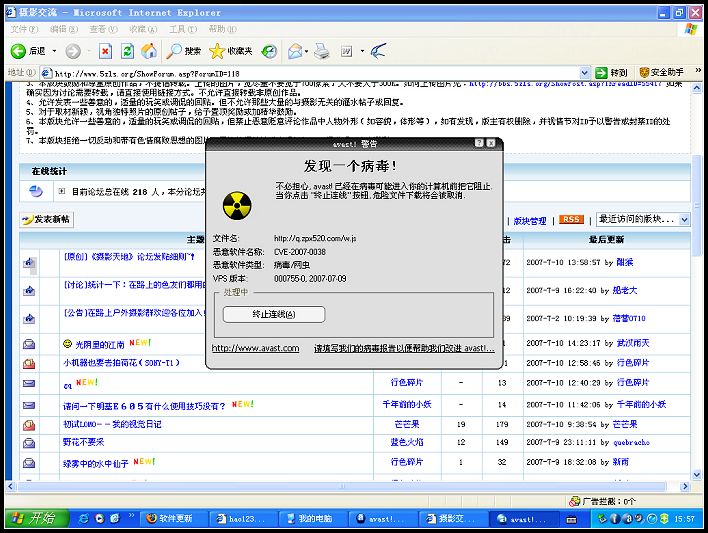708x533 pixels.
Task: Click the 终止连接(A) button
Action: pyautogui.click(x=274, y=314)
